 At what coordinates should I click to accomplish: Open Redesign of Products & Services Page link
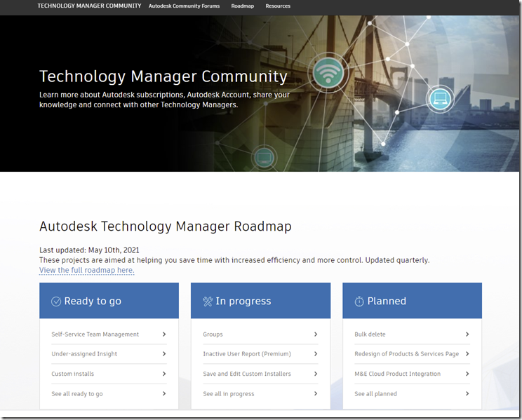coord(406,354)
